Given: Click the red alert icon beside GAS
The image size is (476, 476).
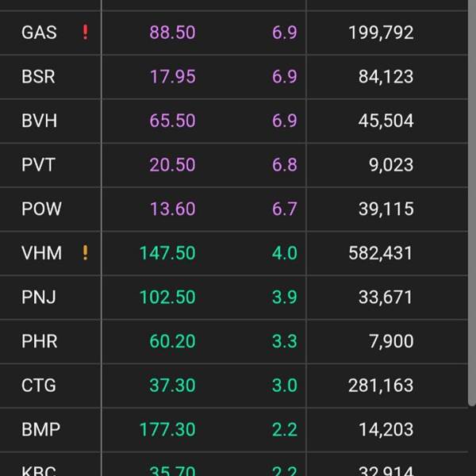Looking at the screenshot, I should (x=85, y=33).
